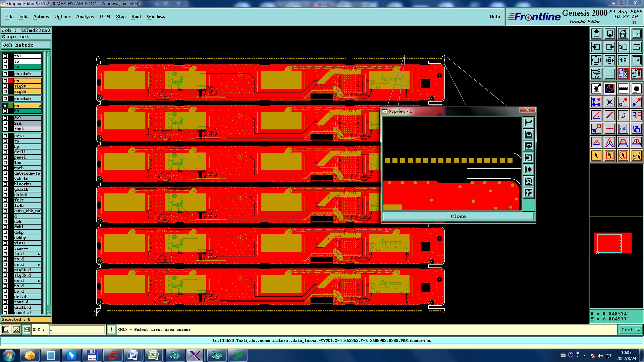Click the grid display icon
Screen dimensions: 644x362
(609, 74)
